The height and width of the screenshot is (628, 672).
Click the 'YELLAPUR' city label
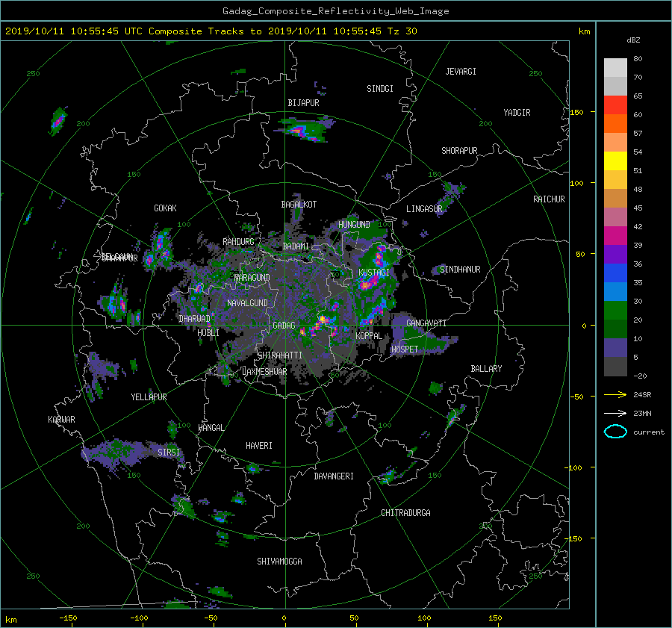pyautogui.click(x=149, y=397)
